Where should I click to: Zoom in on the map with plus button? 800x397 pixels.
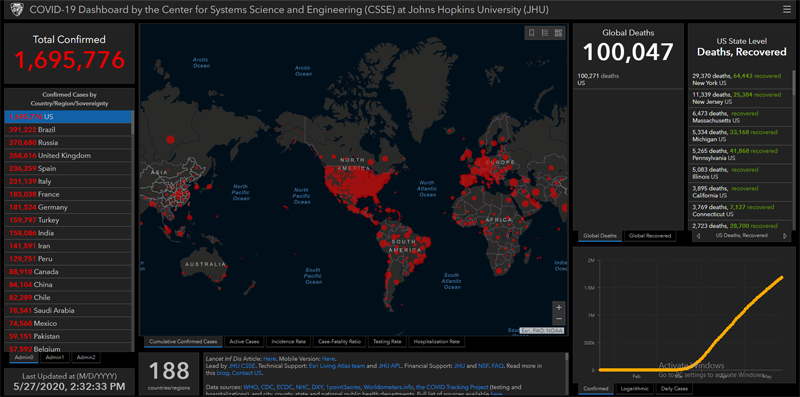point(559,308)
